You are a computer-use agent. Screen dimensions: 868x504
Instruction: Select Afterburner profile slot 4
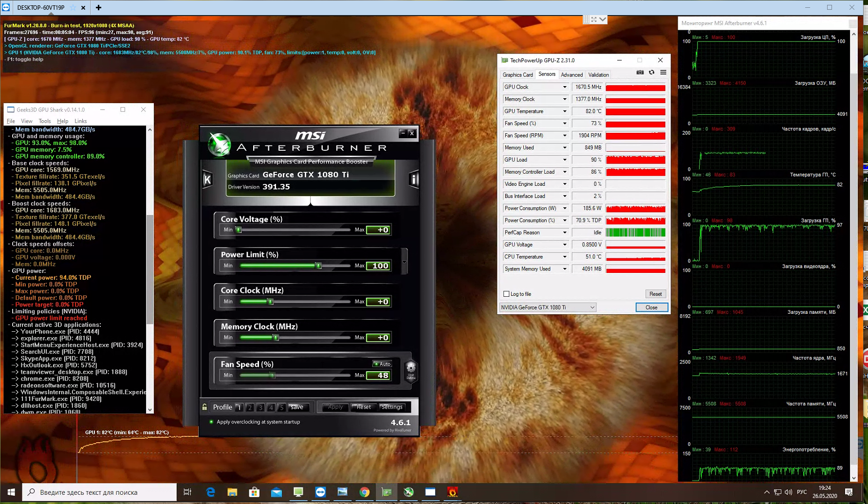[271, 408]
